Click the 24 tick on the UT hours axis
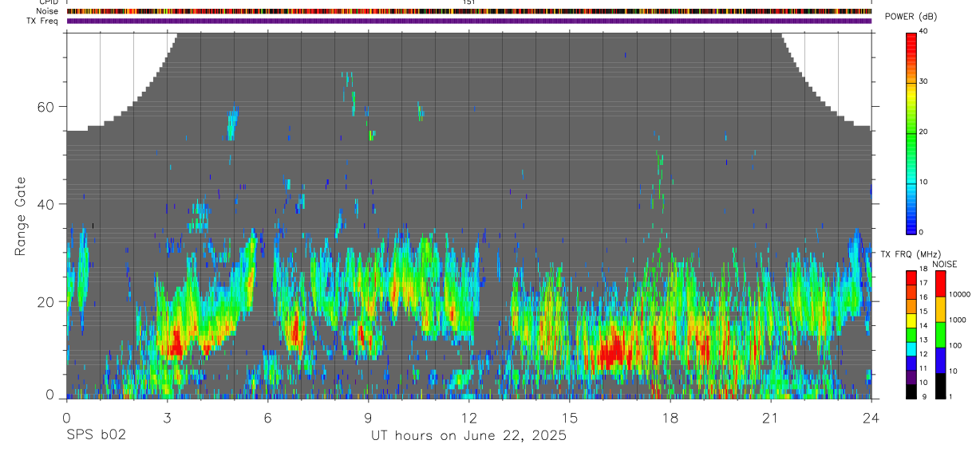The width and height of the screenshot is (980, 452). tap(871, 418)
